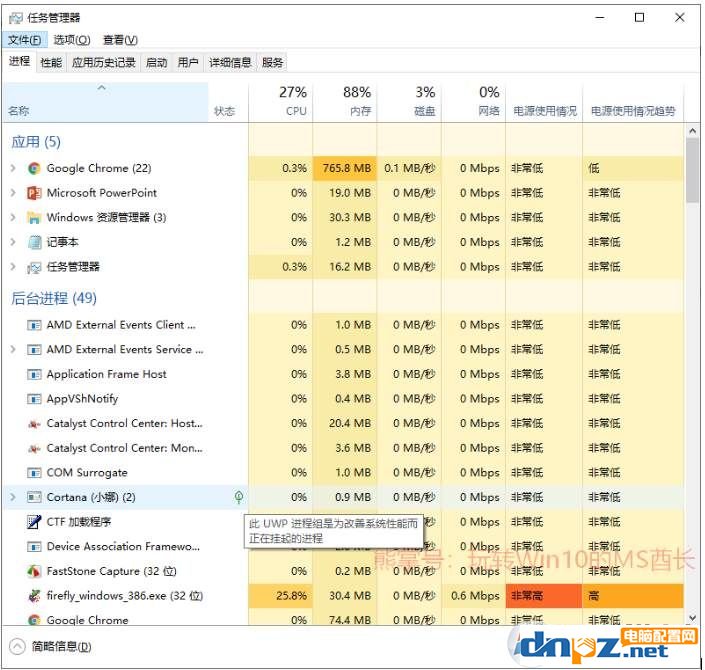The height and width of the screenshot is (670, 705).
Task: Click firefly's 0.6 Mbps network cell
Action: click(473, 596)
